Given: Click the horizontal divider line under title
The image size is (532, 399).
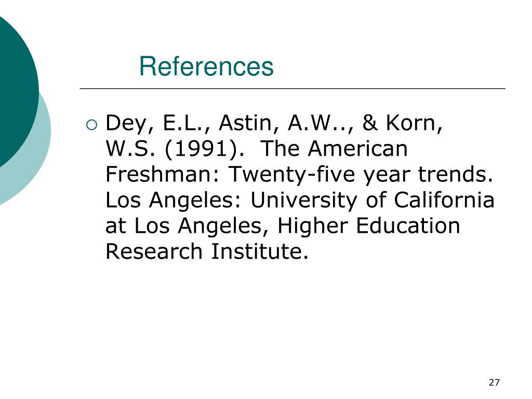Looking at the screenshot, I should click(292, 88).
